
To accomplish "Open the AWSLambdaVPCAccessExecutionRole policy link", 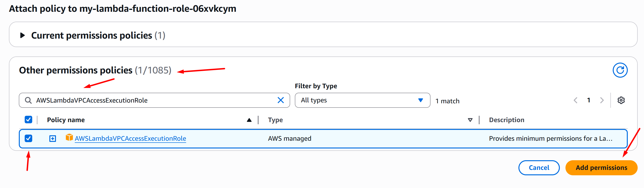I will click(x=130, y=138).
